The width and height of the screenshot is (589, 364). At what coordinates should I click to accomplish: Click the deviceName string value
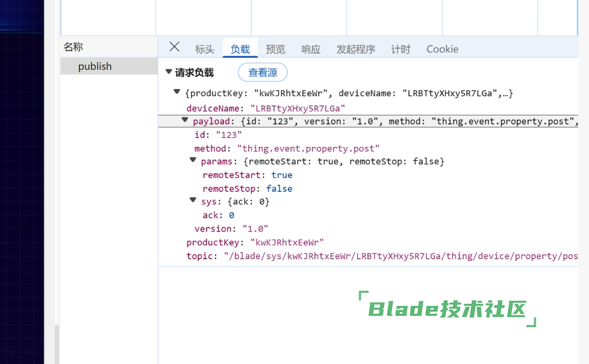click(x=298, y=108)
